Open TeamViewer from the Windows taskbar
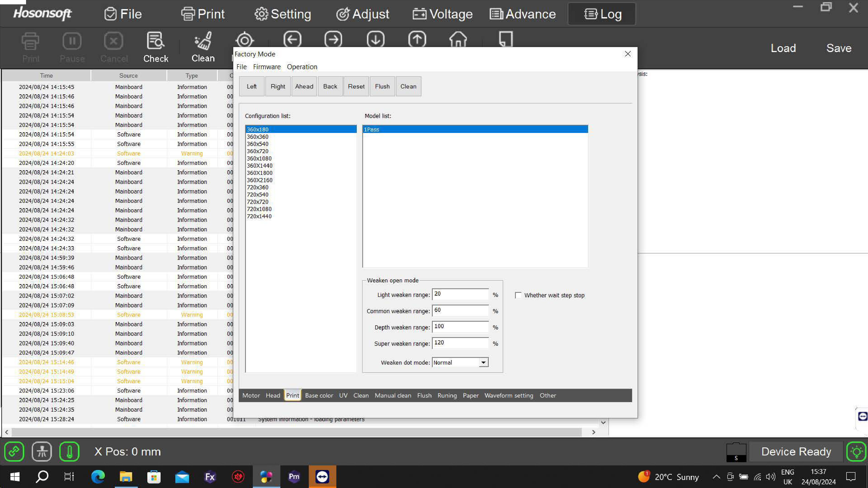The width and height of the screenshot is (868, 488). tap(322, 477)
